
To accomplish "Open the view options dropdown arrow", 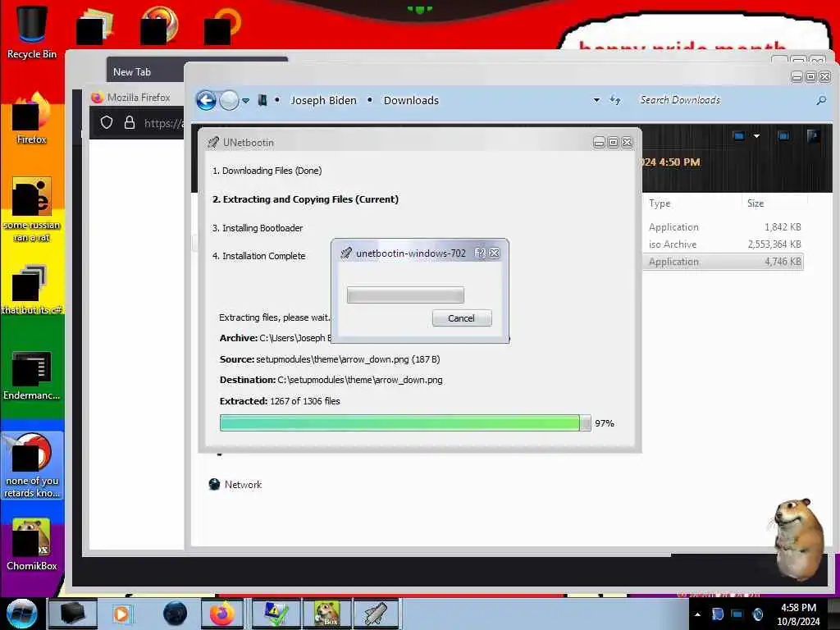I will pyautogui.click(x=756, y=136).
